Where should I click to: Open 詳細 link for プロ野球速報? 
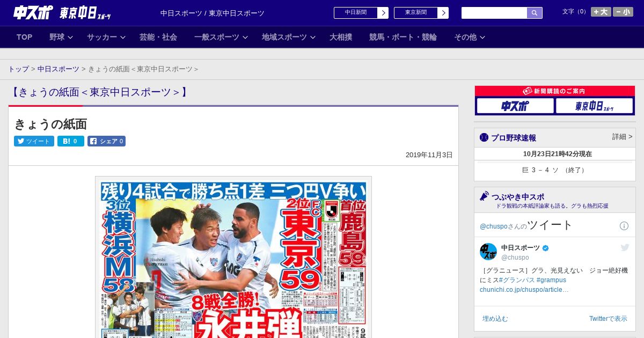click(623, 137)
